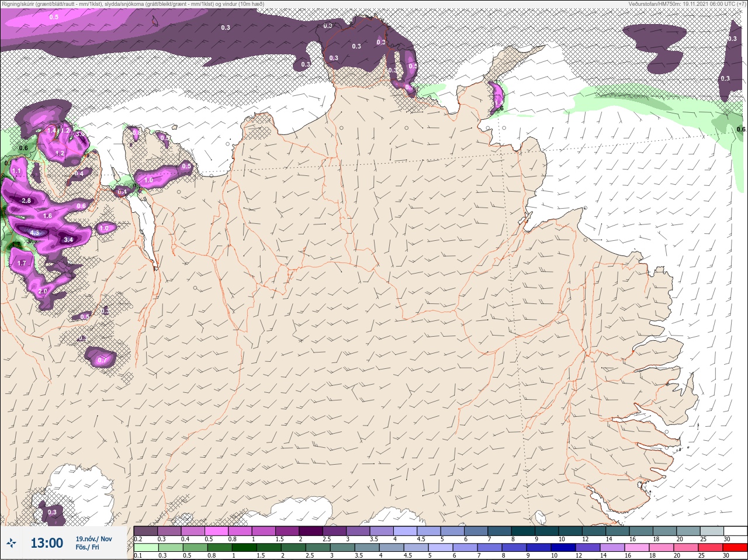Click the upper scale label '16'

633,539
